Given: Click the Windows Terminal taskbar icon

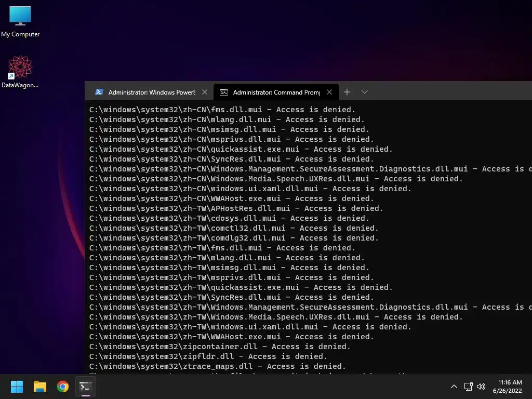Looking at the screenshot, I should click(x=86, y=387).
